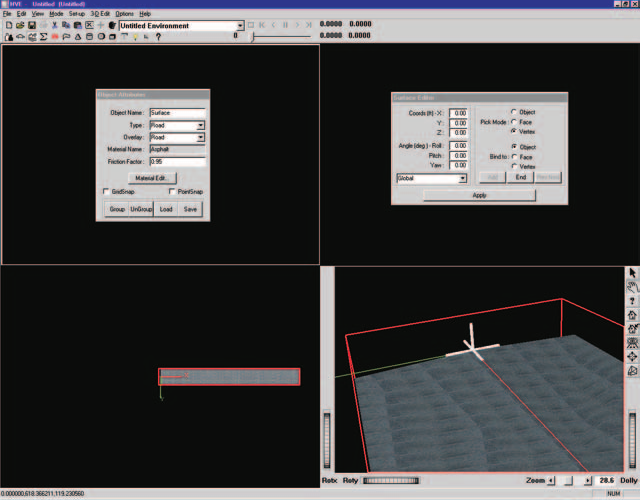The width and height of the screenshot is (640, 500).
Task: Select the hand pan tool in 3D viewer
Action: point(632,287)
